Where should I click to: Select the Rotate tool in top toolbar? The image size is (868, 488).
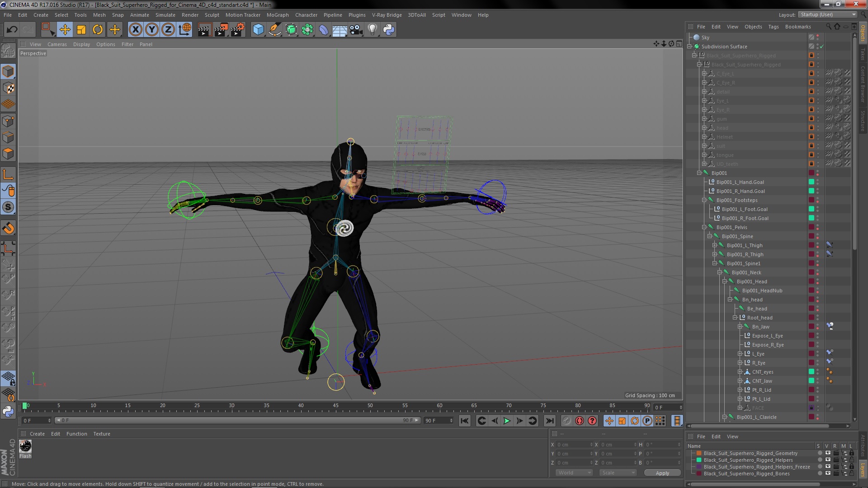click(98, 30)
